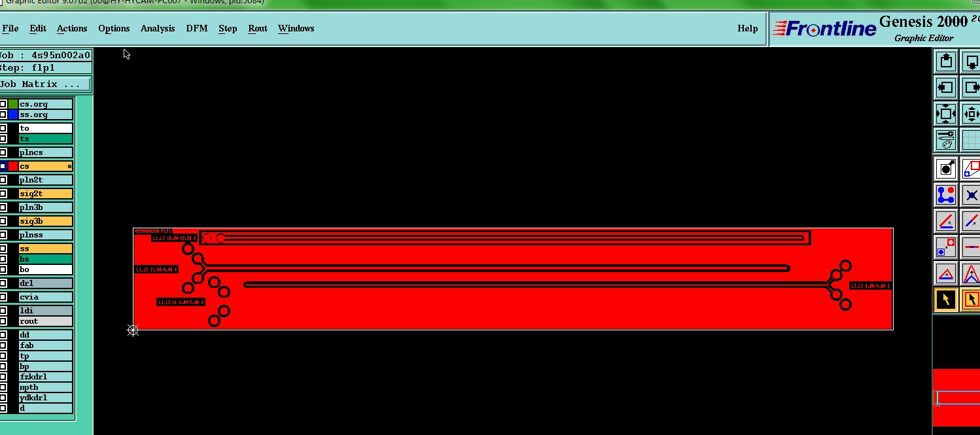Open the Job Matrix button
The image size is (980, 435).
(x=45, y=84)
